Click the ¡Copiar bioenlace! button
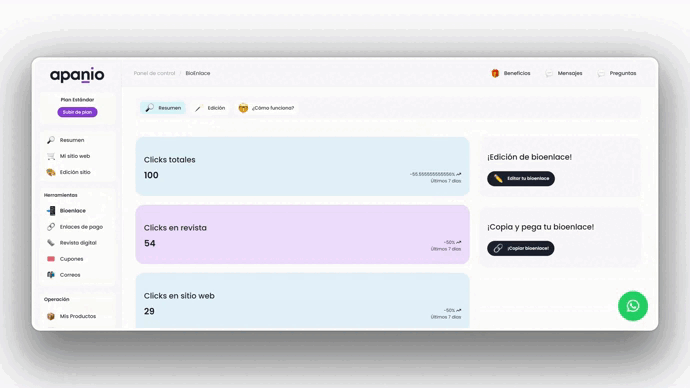This screenshot has height=388, width=690. pos(521,248)
